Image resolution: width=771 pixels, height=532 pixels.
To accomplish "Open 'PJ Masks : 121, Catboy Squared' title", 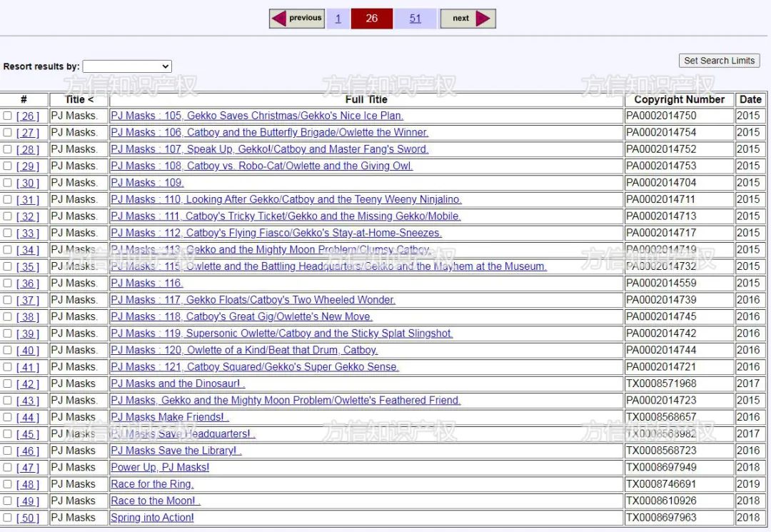I will pos(255,366).
